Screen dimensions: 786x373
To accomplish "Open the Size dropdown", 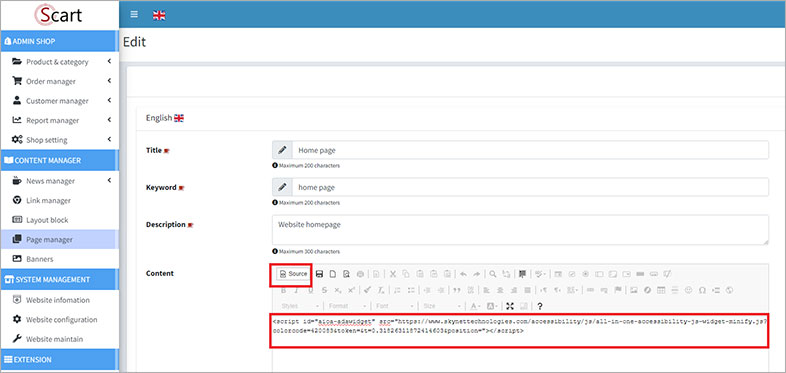I will pyautogui.click(x=442, y=306).
